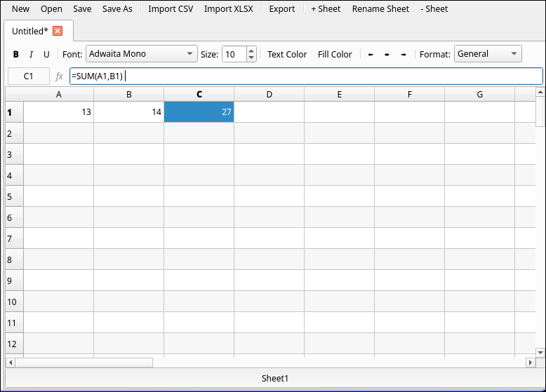The width and height of the screenshot is (546, 392).
Task: Click Rename Sheet button
Action: [380, 9]
